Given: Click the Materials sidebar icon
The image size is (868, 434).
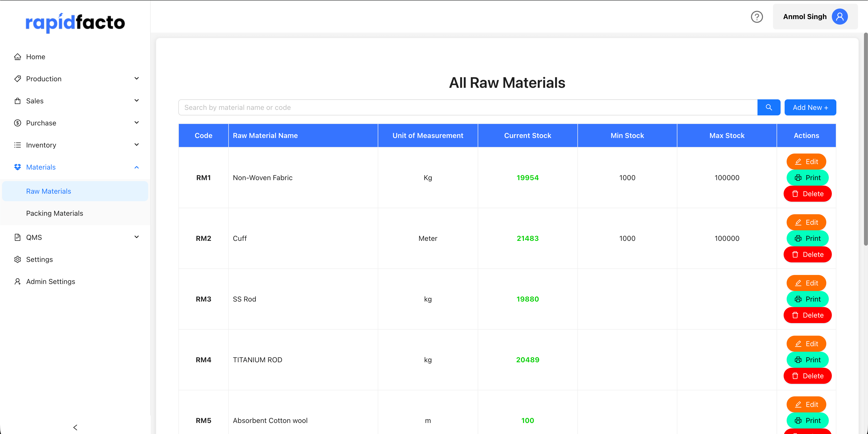Looking at the screenshot, I should click(x=18, y=167).
